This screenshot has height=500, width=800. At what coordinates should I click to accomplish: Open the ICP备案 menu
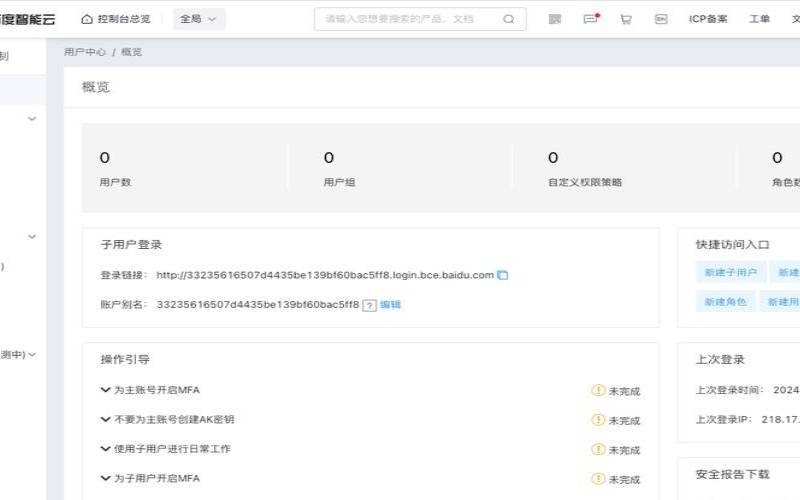[x=708, y=19]
